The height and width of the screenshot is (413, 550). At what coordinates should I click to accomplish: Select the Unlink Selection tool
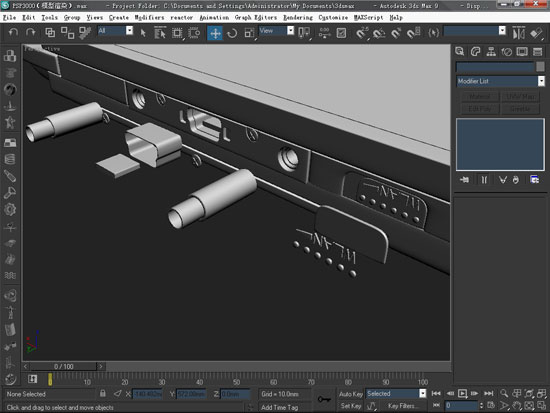67,33
